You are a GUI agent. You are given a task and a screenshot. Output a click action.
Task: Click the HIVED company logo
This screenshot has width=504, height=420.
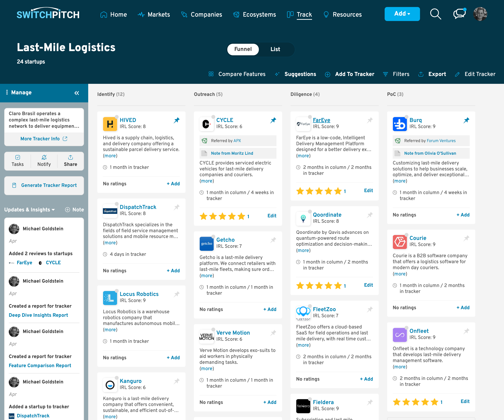coord(110,124)
